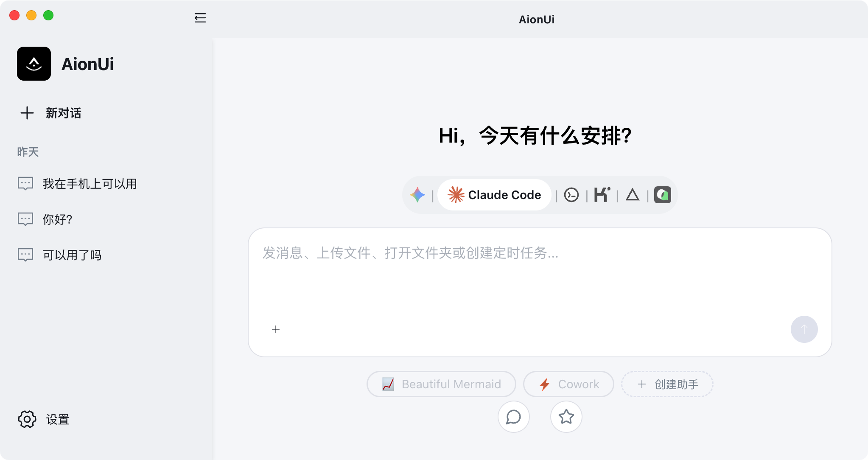Choose the terminal-style agent icon

coord(571,195)
